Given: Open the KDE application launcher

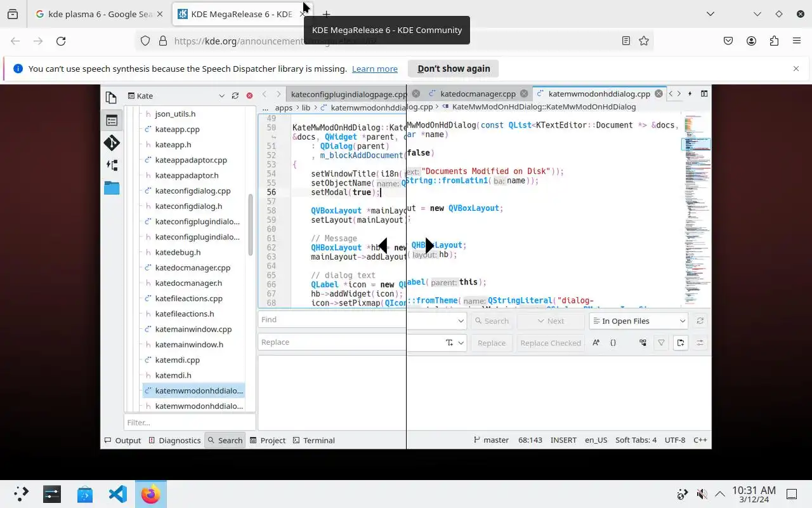Looking at the screenshot, I should [x=22, y=494].
